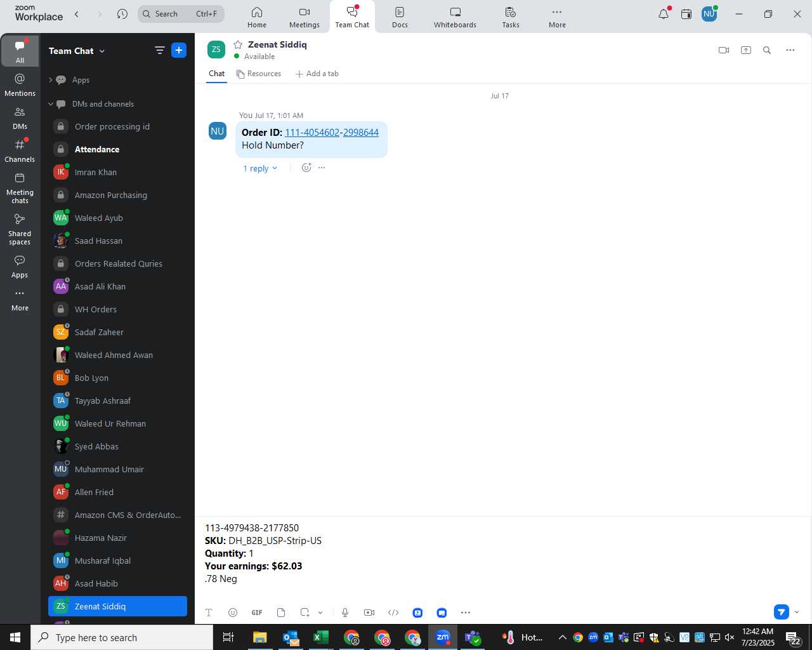Open Excel from the taskbar
This screenshot has width=812, height=650.
(321, 637)
